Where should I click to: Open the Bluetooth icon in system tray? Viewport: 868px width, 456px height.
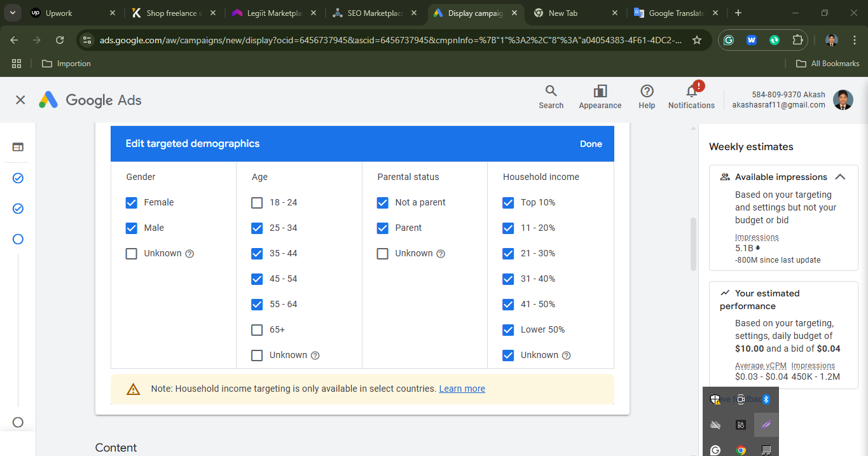pos(766,399)
